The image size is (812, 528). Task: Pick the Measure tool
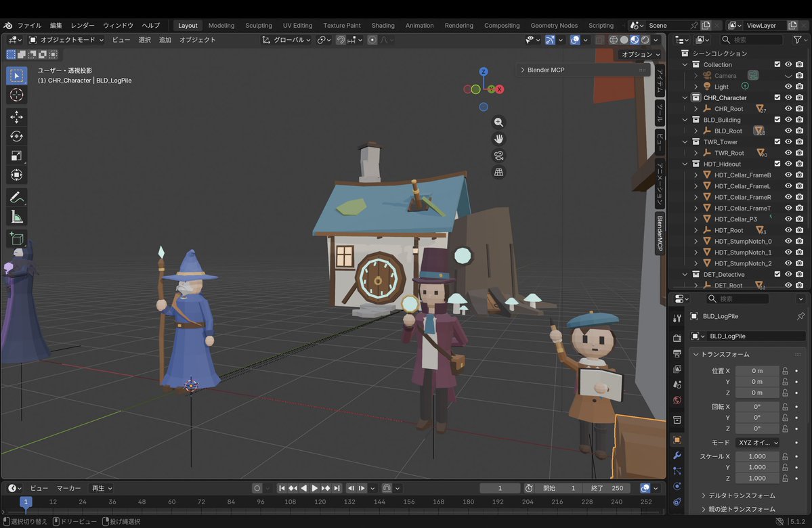point(16,217)
